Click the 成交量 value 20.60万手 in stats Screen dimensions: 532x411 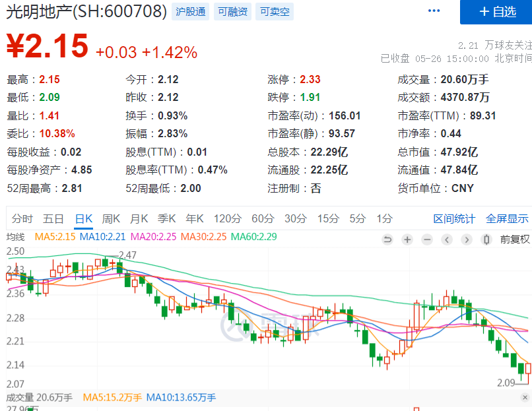click(465, 79)
